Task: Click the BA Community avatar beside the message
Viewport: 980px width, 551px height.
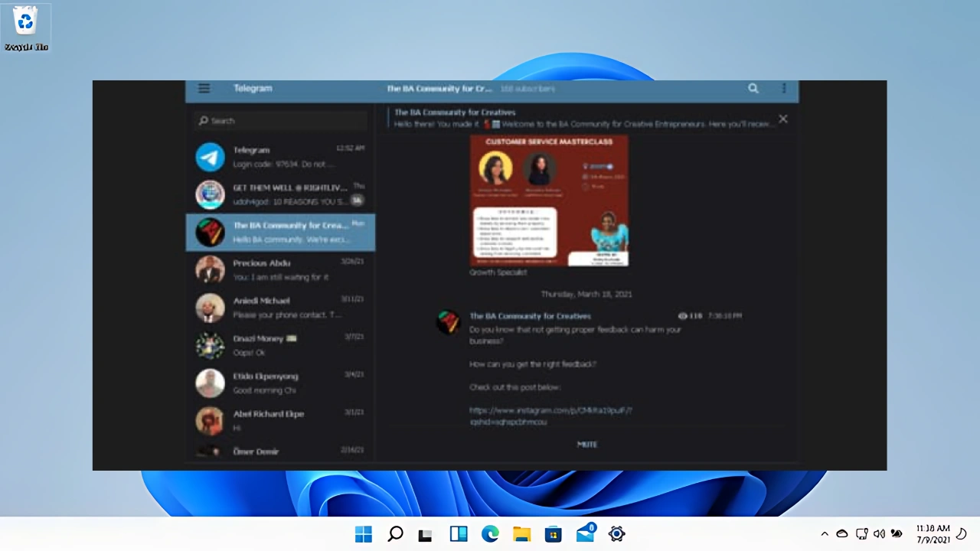Action: (x=448, y=322)
